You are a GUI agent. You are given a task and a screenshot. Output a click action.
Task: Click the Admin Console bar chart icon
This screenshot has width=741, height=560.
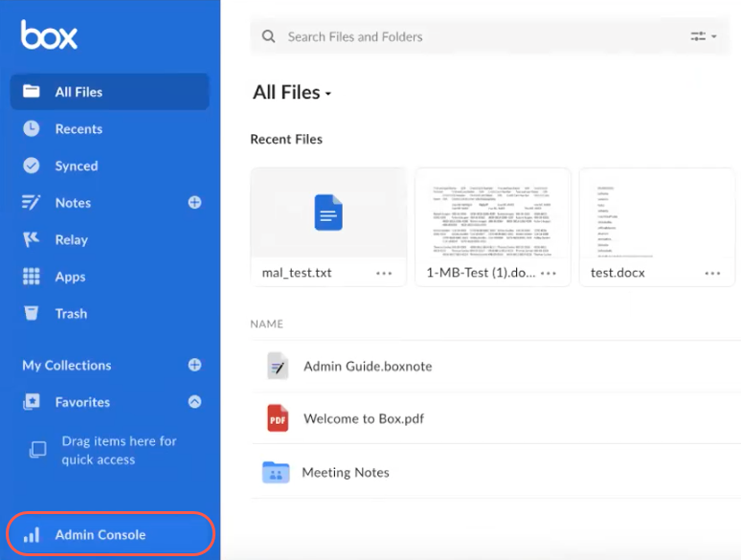click(32, 534)
